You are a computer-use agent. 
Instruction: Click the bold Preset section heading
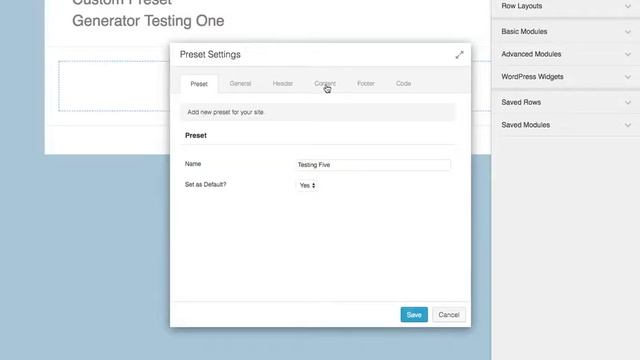[x=196, y=136]
